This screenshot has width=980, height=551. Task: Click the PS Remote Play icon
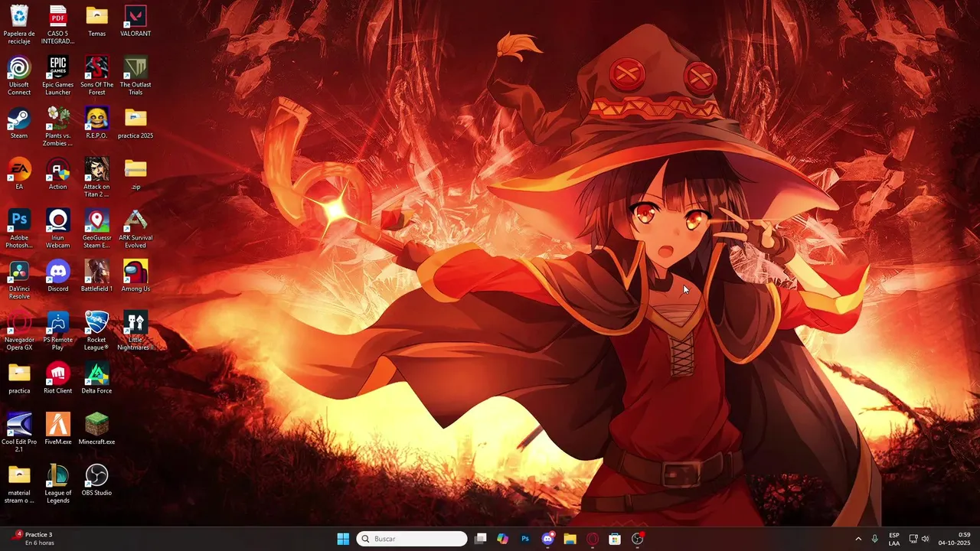(58, 330)
